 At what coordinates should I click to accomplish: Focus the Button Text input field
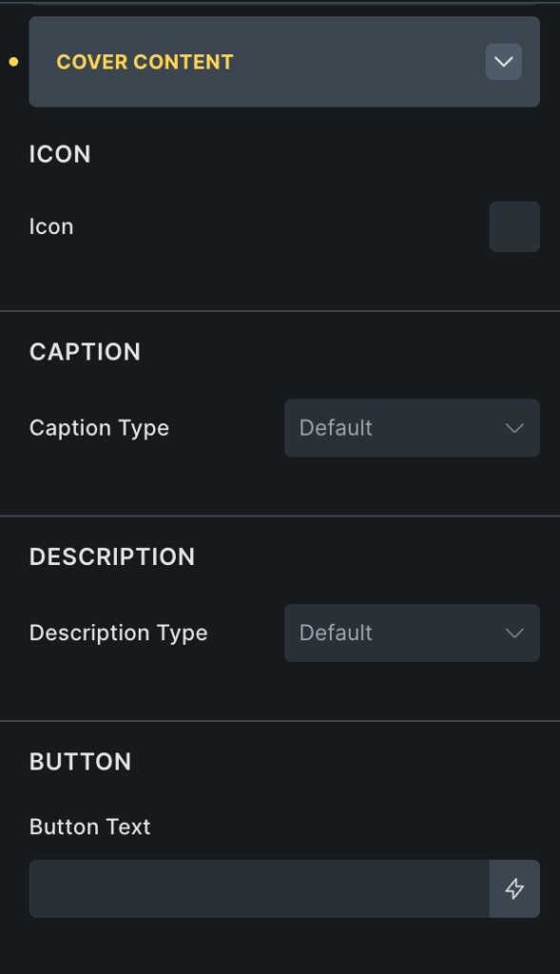point(259,888)
